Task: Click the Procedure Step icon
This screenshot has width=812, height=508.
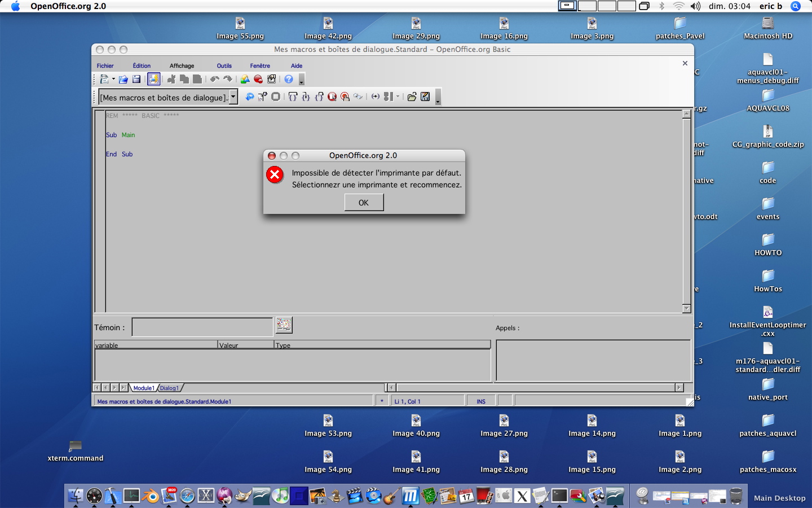Action: tap(293, 97)
